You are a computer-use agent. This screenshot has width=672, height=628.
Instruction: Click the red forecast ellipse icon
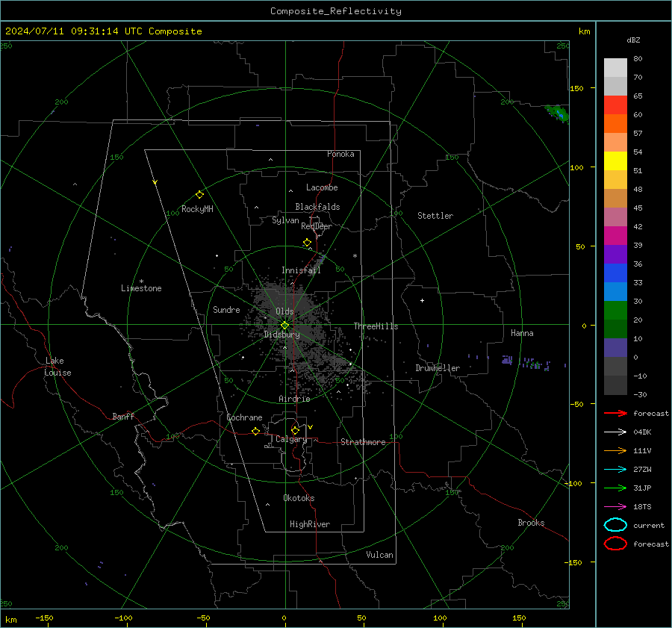tap(615, 544)
